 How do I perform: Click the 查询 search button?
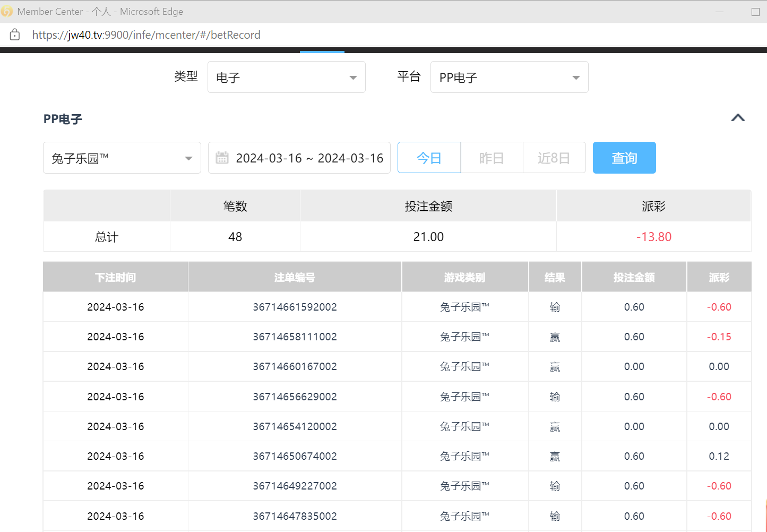pyautogui.click(x=624, y=158)
